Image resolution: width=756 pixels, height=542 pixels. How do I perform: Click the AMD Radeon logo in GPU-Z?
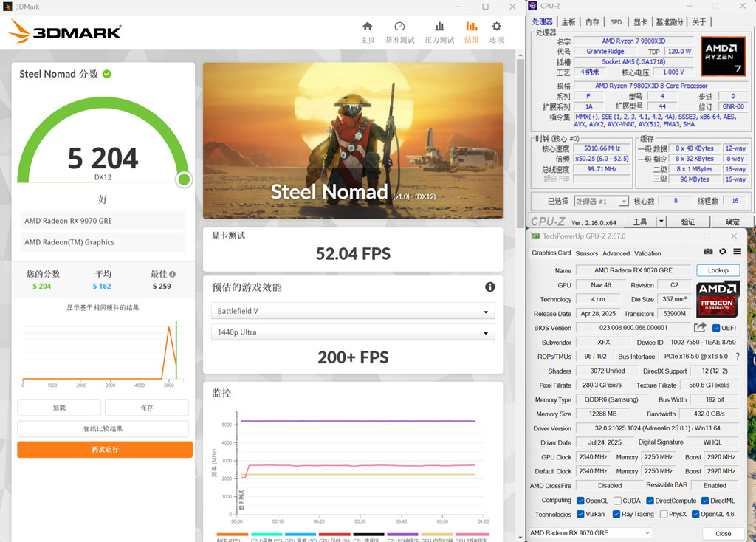click(718, 298)
